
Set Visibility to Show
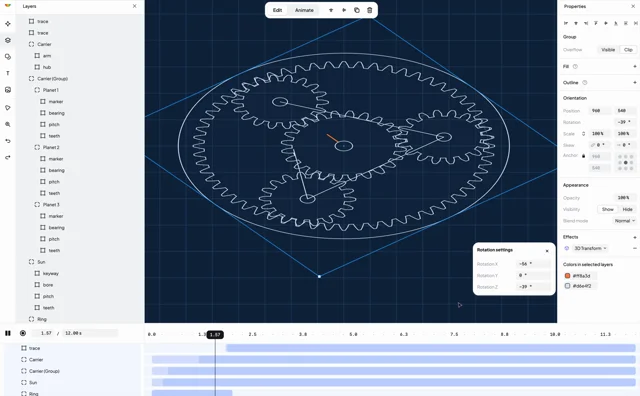[x=608, y=209]
